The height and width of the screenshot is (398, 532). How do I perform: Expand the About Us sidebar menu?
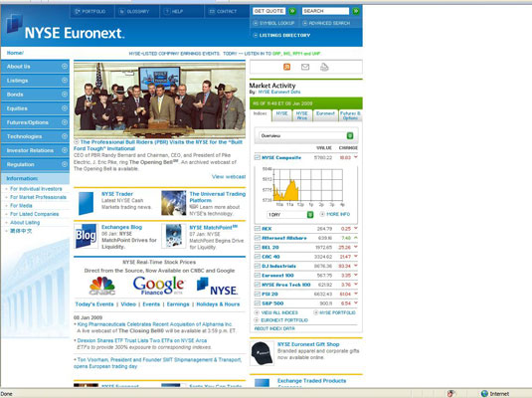pos(35,67)
